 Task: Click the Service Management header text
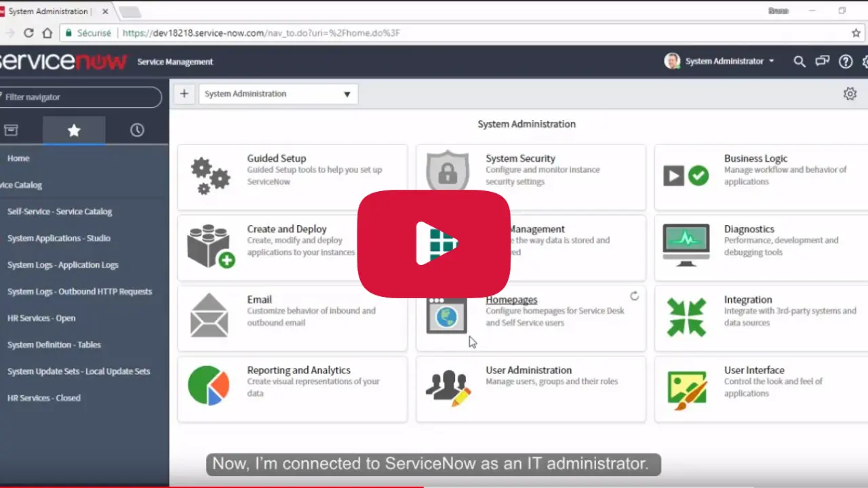click(x=175, y=62)
